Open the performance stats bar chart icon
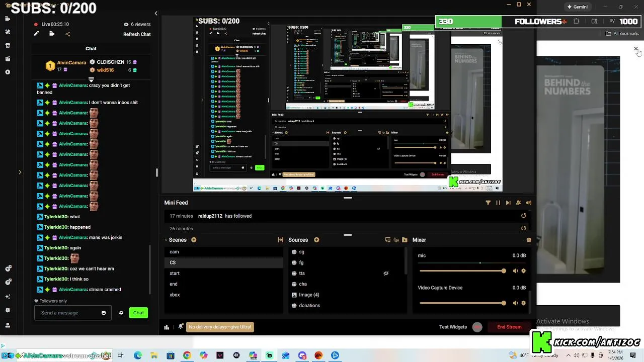The width and height of the screenshot is (644, 362). click(167, 327)
